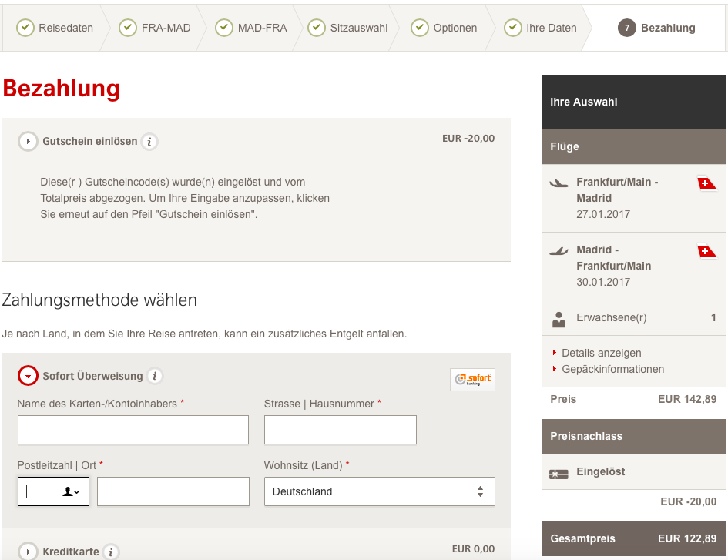This screenshot has height=560, width=728.
Task: Click the Details anzeigen link
Action: (x=601, y=353)
